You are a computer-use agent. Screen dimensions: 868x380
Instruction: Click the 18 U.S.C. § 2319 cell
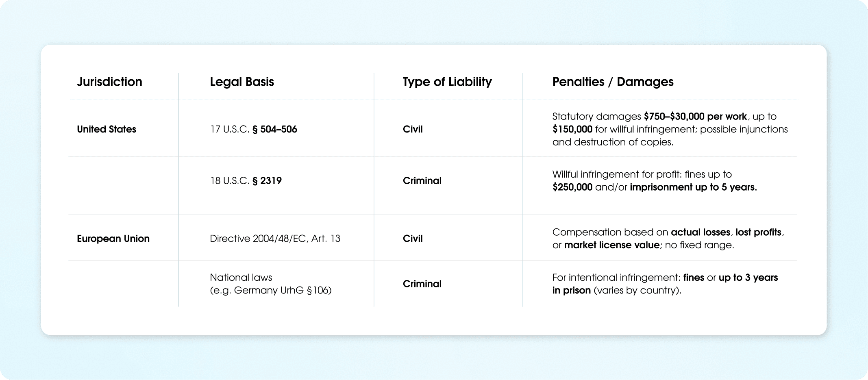pos(246,181)
